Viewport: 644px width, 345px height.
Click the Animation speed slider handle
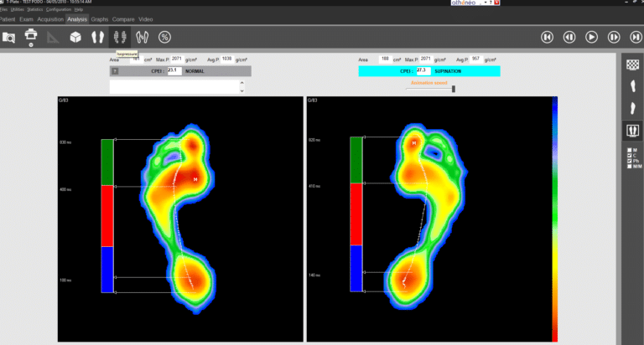(x=454, y=89)
